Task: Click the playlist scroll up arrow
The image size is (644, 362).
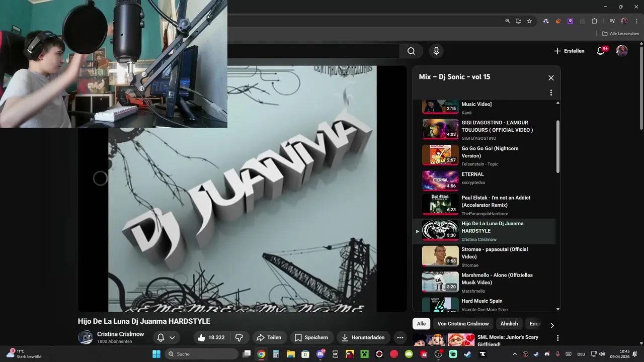Action: click(x=557, y=103)
